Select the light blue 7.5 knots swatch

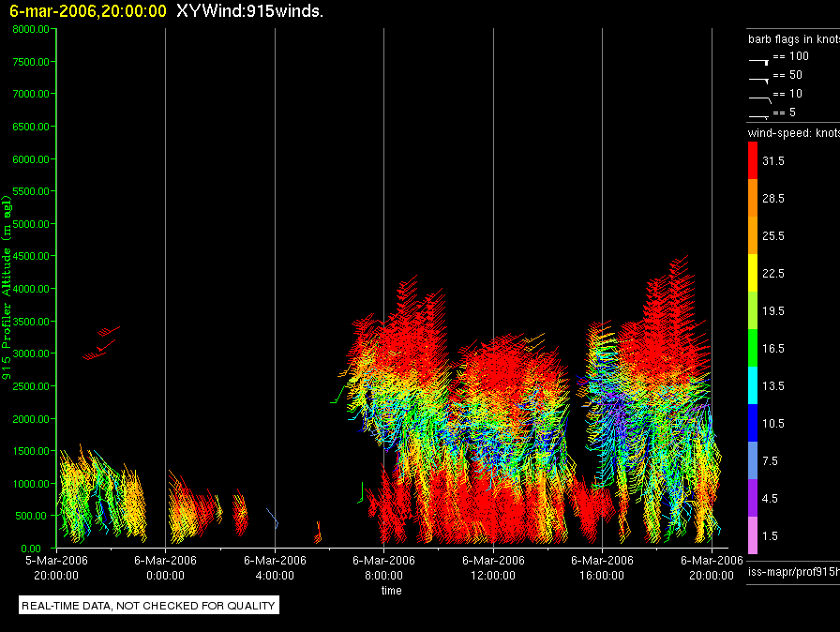tap(753, 460)
